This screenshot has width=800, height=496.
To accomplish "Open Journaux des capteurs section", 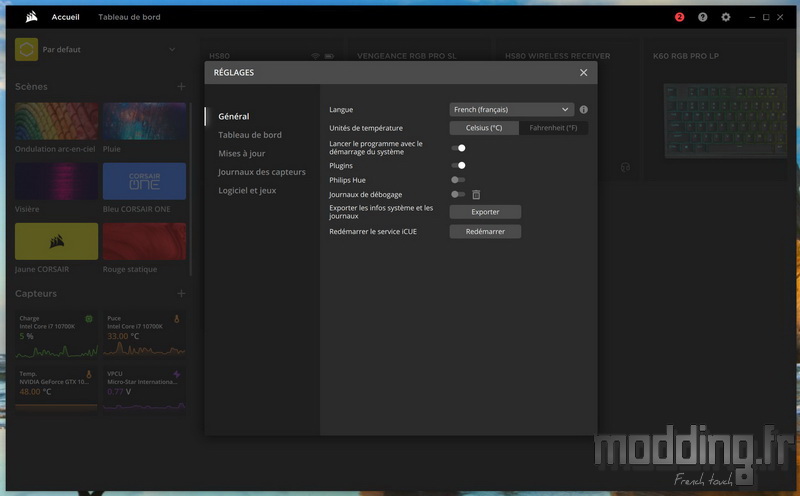I will 262,172.
